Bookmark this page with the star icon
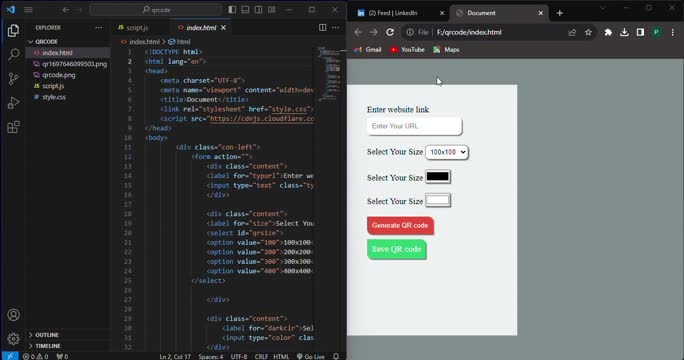The width and height of the screenshot is (684, 360). coord(588,32)
